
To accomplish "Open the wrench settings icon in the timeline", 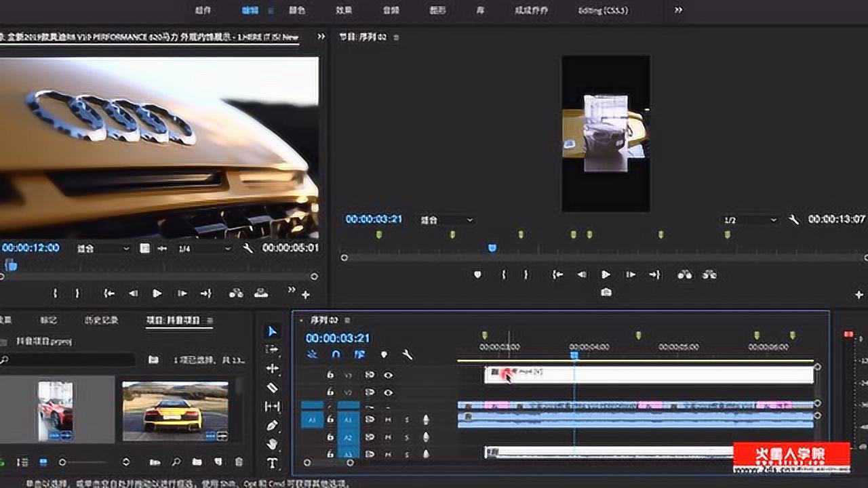I will tap(408, 354).
